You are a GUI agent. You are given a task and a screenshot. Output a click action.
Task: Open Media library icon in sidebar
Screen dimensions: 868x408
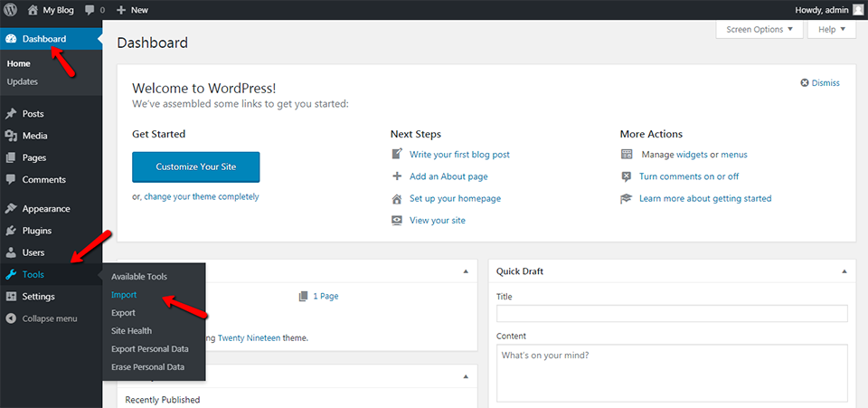(x=11, y=136)
